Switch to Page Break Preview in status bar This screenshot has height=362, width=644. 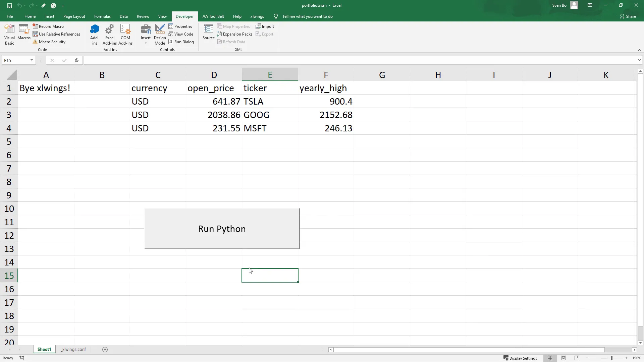577,358
